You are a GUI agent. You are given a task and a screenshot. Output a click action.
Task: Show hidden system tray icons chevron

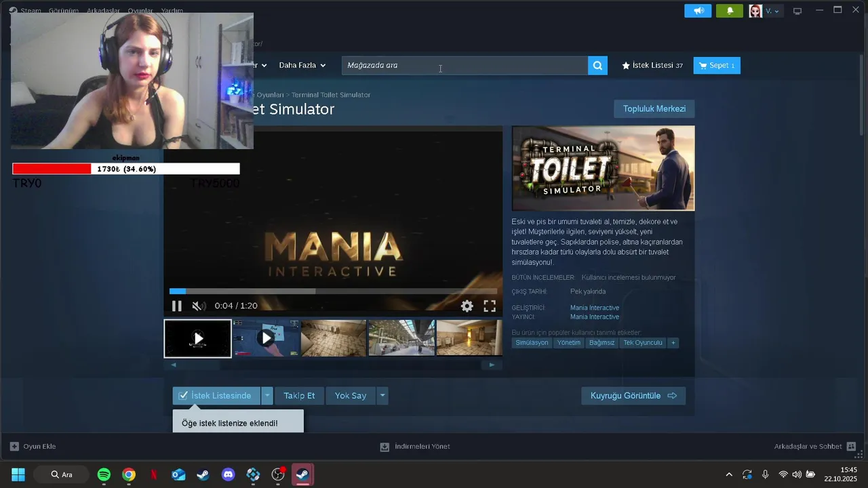[729, 474]
